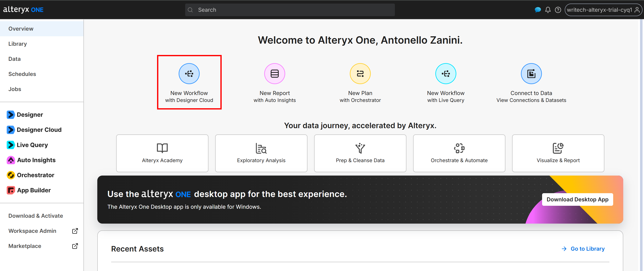644x271 pixels.
Task: Click the Auto Insights product icon in sidebar
Action: pyautogui.click(x=11, y=160)
